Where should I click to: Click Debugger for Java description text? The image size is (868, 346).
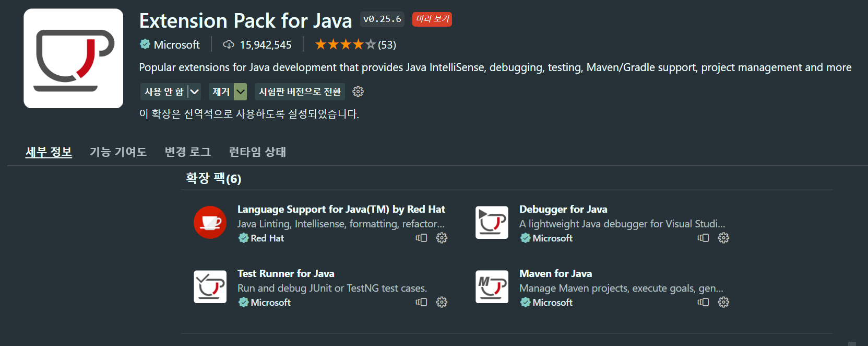click(x=622, y=224)
